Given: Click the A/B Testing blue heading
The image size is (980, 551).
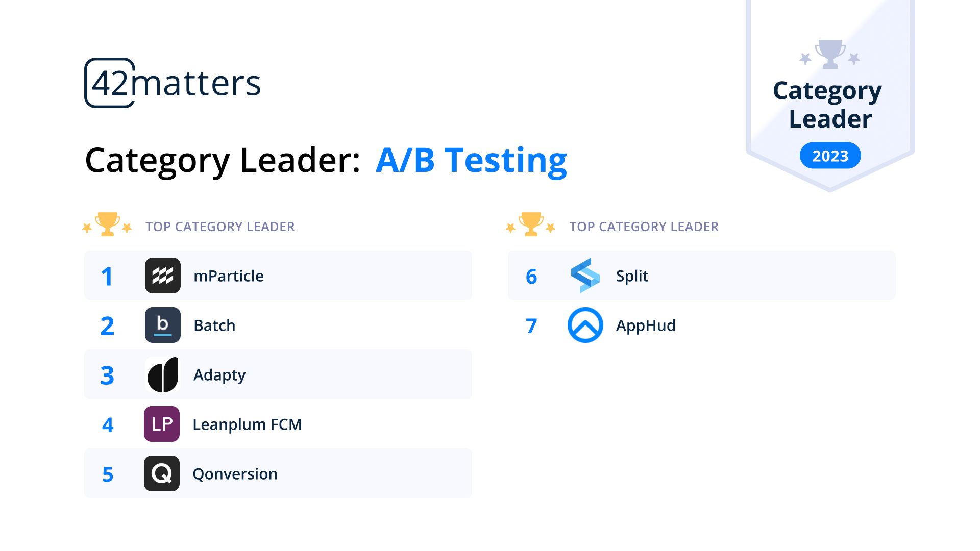Looking at the screenshot, I should pyautogui.click(x=471, y=161).
